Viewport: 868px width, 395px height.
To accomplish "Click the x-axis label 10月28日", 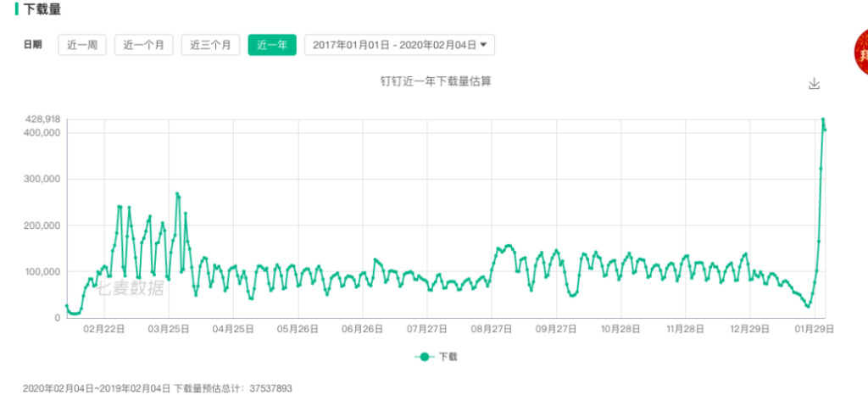I will pyautogui.click(x=621, y=329).
